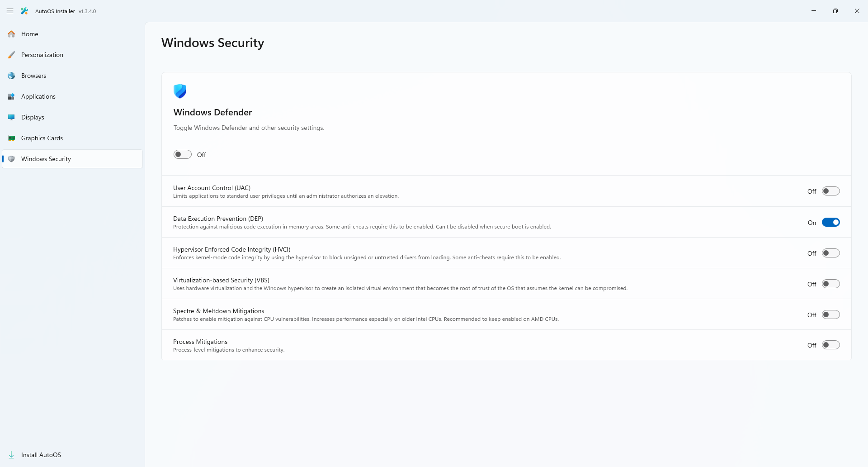Click the Spectre & Meltdown Mitigations label

pyautogui.click(x=218, y=311)
